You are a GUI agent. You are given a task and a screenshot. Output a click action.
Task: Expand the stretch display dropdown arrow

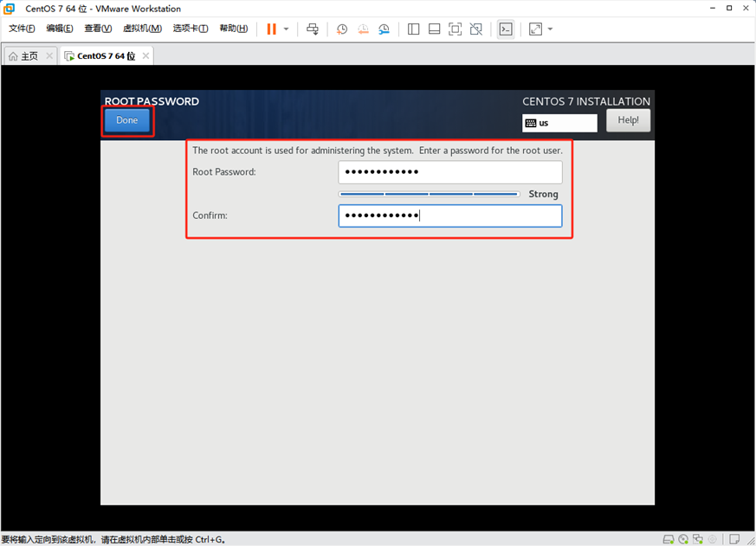tap(550, 29)
